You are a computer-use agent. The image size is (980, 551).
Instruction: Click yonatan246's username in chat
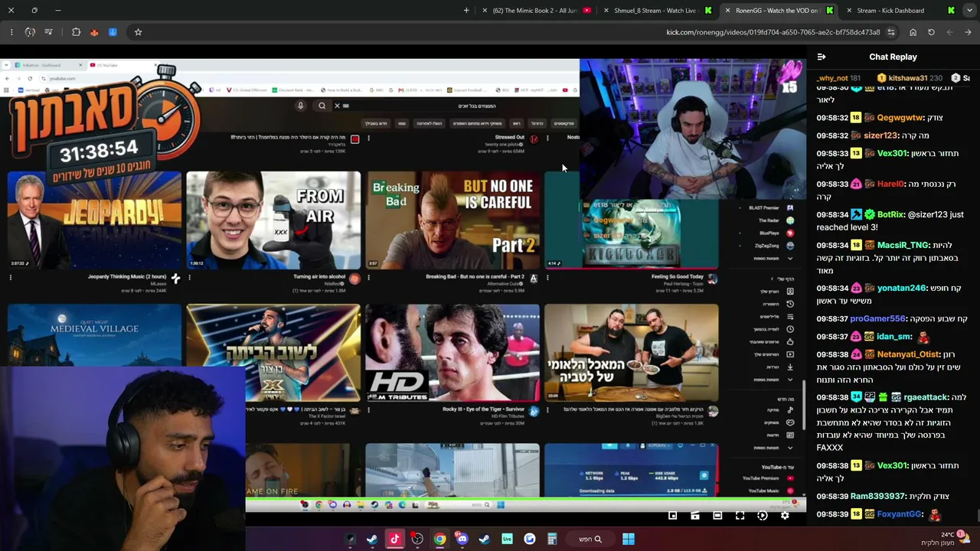click(902, 289)
